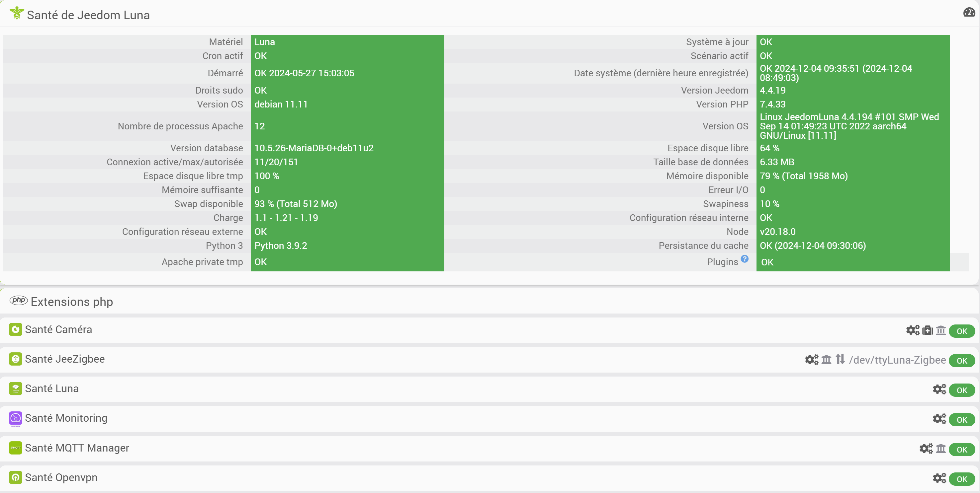Click the bank icon on Santé JeeZigbee row
The height and width of the screenshot is (493, 980).
tap(826, 360)
